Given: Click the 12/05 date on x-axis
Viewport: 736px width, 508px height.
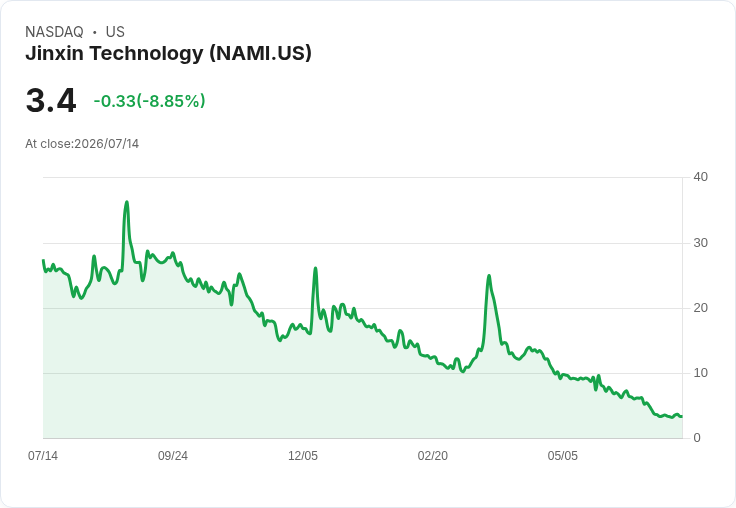Looking at the screenshot, I should pos(303,455).
